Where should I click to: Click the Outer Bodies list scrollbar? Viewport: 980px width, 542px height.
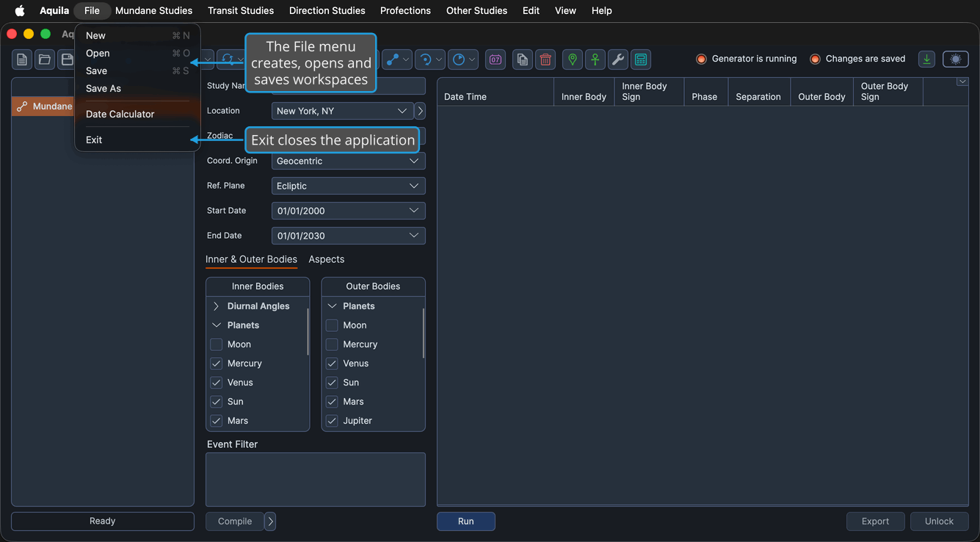coord(423,333)
